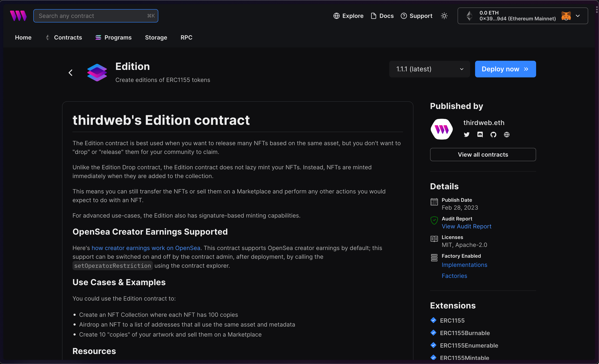Open thirdweb.eth's GitHub icon
Screen dimensions: 599x364
pyautogui.click(x=493, y=135)
